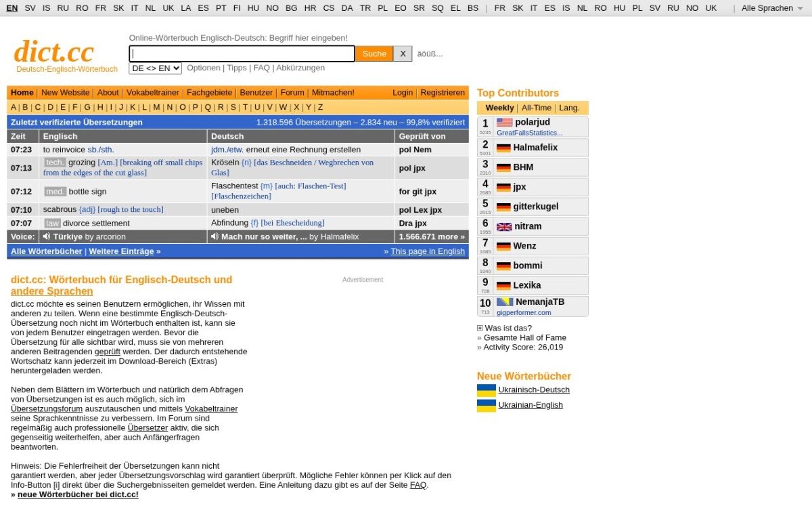This screenshot has height=508, width=812.
Task: Click the German flag next to Halmafelix
Action: click(x=503, y=148)
